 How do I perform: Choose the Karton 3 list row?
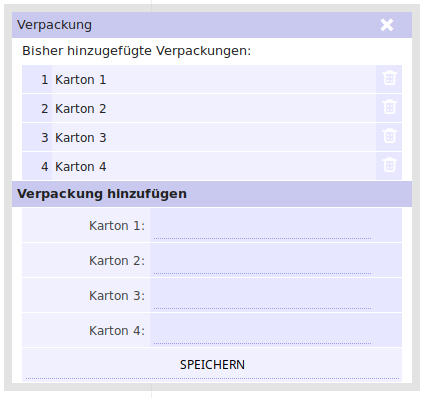[x=214, y=138]
